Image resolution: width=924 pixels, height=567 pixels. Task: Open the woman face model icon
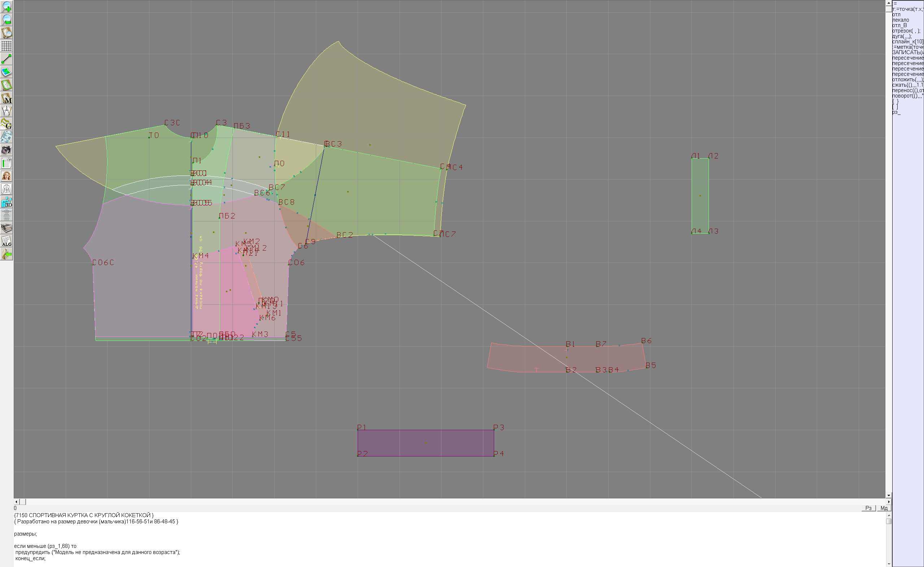7,176
